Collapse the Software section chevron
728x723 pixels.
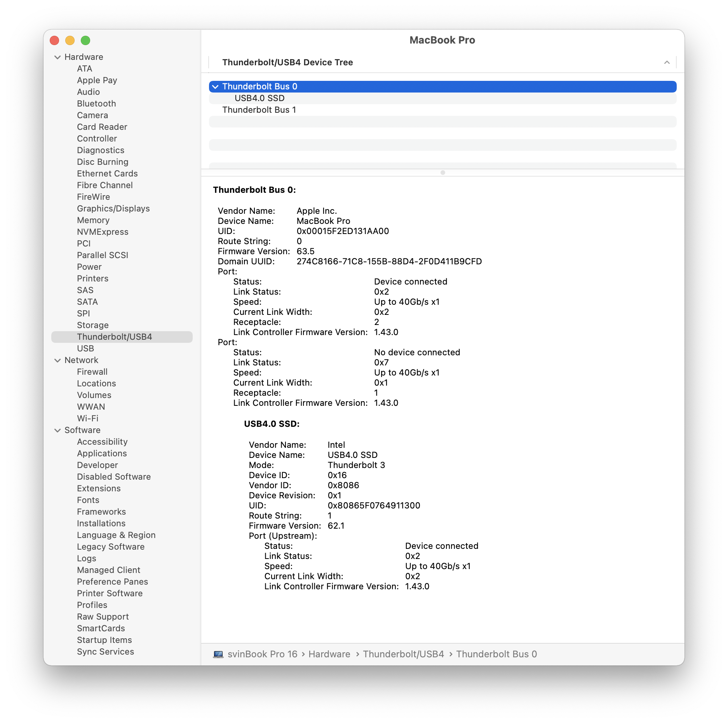pyautogui.click(x=57, y=430)
